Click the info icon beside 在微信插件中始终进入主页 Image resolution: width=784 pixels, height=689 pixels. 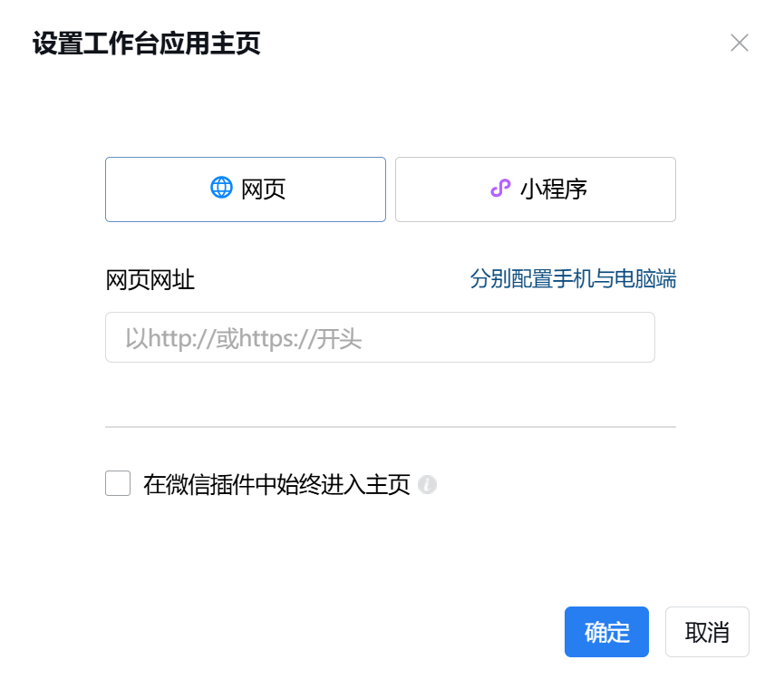[x=428, y=485]
